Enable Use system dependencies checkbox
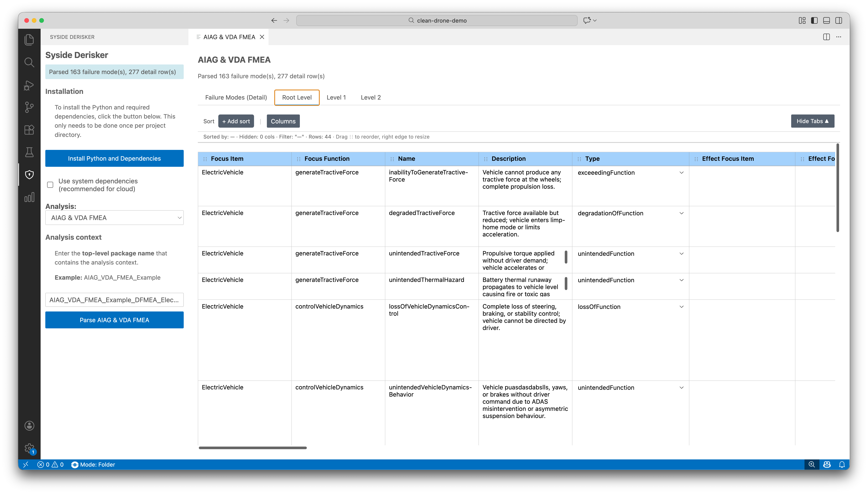 (x=50, y=185)
